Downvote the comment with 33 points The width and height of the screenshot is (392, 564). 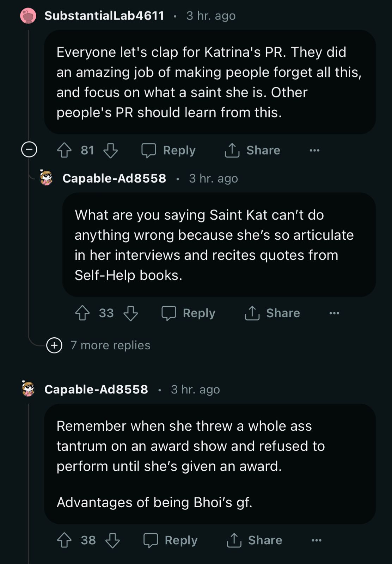point(130,313)
